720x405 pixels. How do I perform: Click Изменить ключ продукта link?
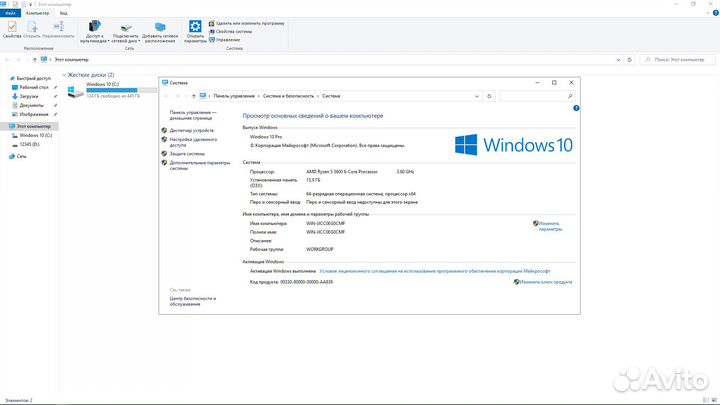pyautogui.click(x=546, y=282)
